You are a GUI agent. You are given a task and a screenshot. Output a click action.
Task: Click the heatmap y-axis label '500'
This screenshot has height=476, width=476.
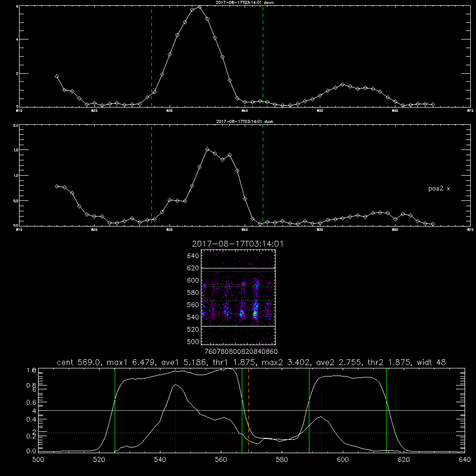pyautogui.click(x=193, y=341)
